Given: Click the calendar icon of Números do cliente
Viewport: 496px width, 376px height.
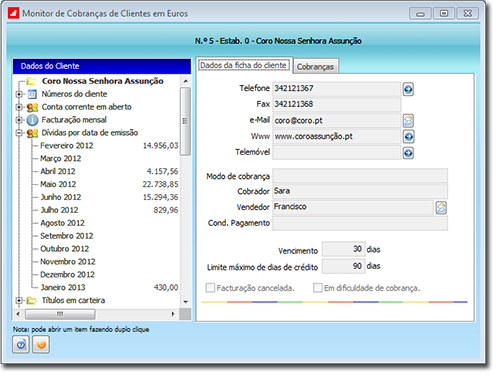Looking at the screenshot, I should [32, 94].
